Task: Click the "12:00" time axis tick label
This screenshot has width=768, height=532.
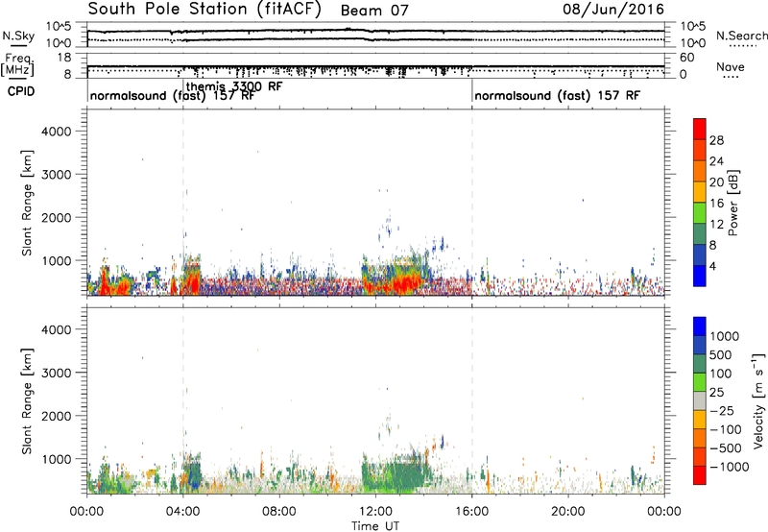Action: [375, 512]
